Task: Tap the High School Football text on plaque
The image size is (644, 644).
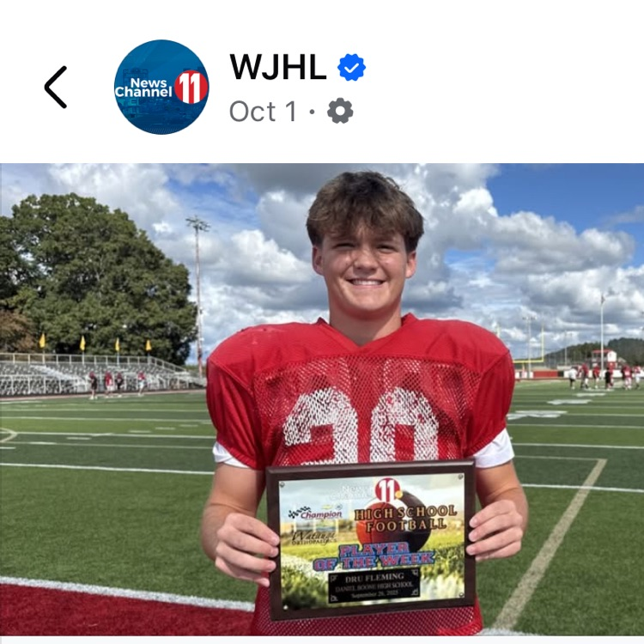Action: pos(406,518)
